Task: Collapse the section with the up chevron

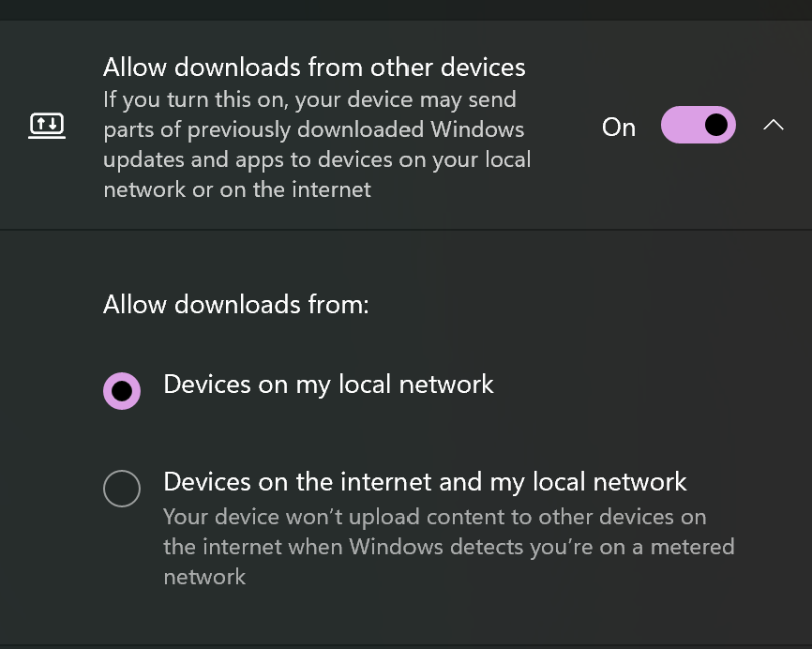Action: coord(773,126)
